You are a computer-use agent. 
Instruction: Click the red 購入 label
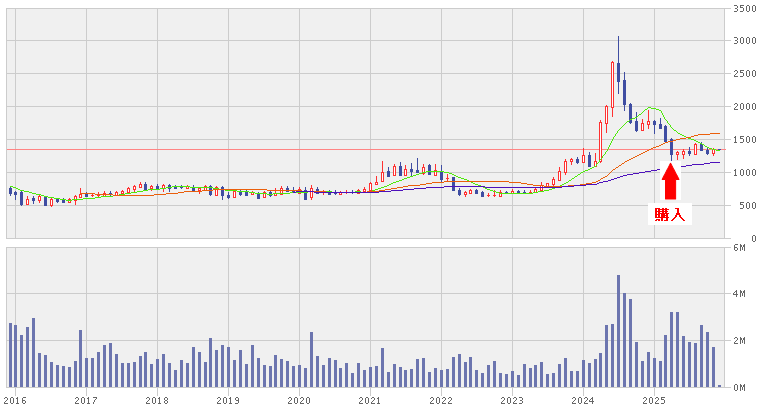pyautogui.click(x=671, y=213)
